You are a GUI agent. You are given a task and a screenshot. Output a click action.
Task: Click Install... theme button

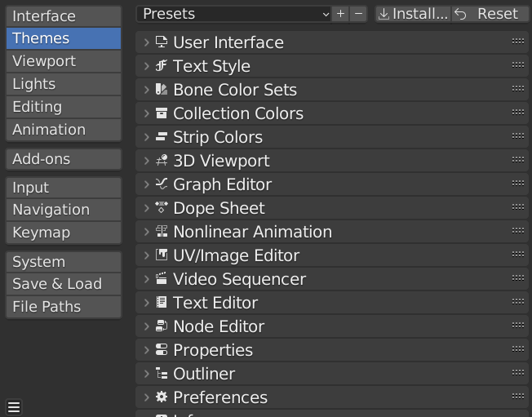pos(413,14)
